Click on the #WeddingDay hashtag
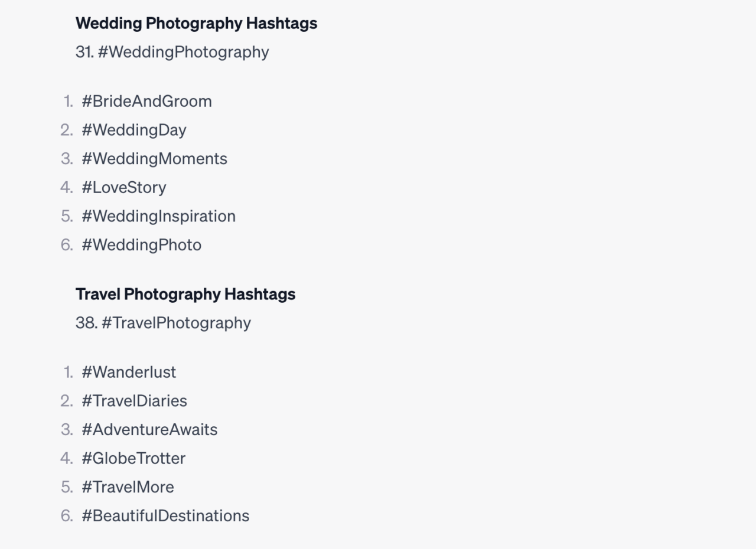 (x=134, y=130)
